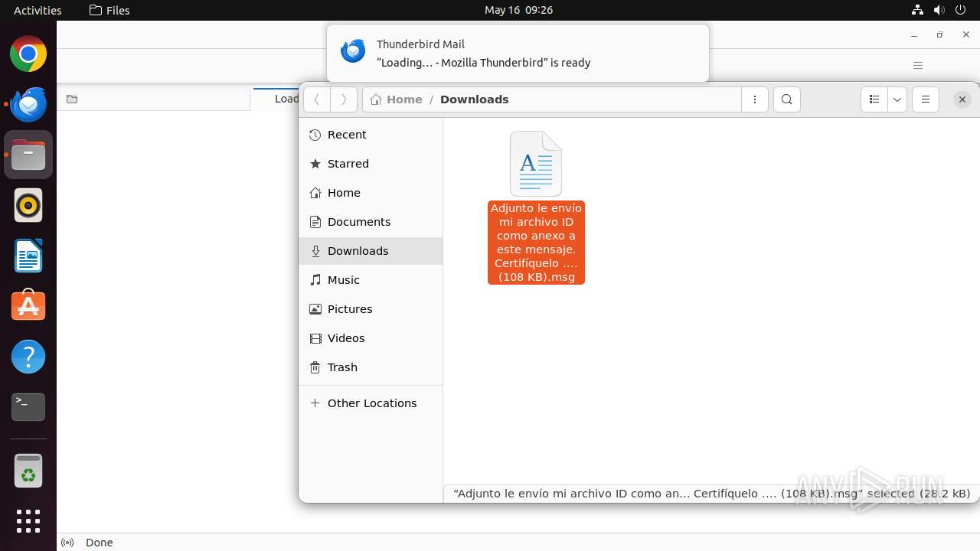Select Recent in the Files sidebar
This screenshot has height=551, width=980.
click(371, 135)
